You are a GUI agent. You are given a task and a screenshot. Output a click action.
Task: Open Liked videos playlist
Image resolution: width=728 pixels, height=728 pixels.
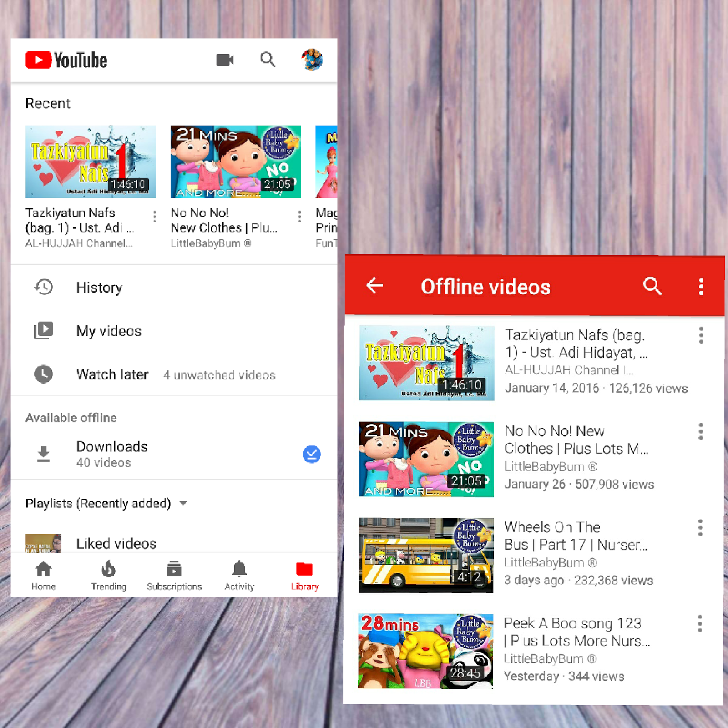click(x=174, y=543)
